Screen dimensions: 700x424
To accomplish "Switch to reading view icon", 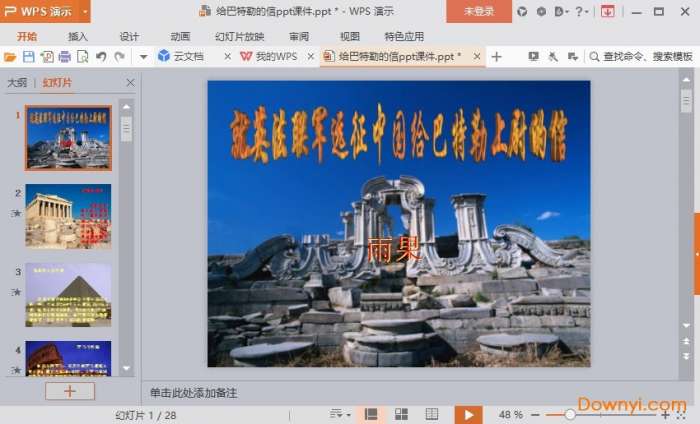I will click(x=431, y=415).
